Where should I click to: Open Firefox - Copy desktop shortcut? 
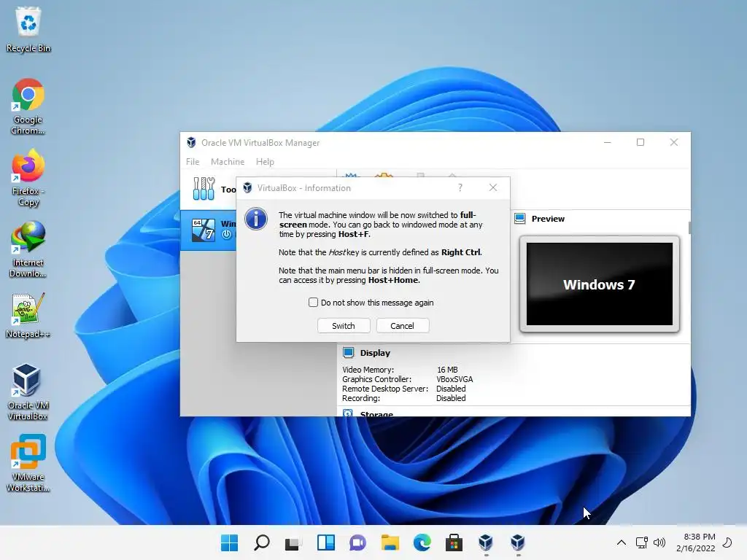pyautogui.click(x=28, y=178)
